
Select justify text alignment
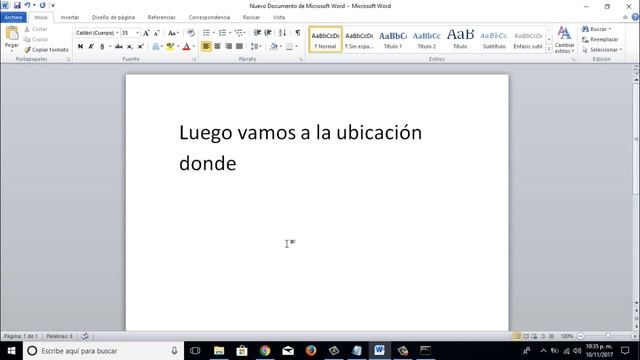(239, 47)
